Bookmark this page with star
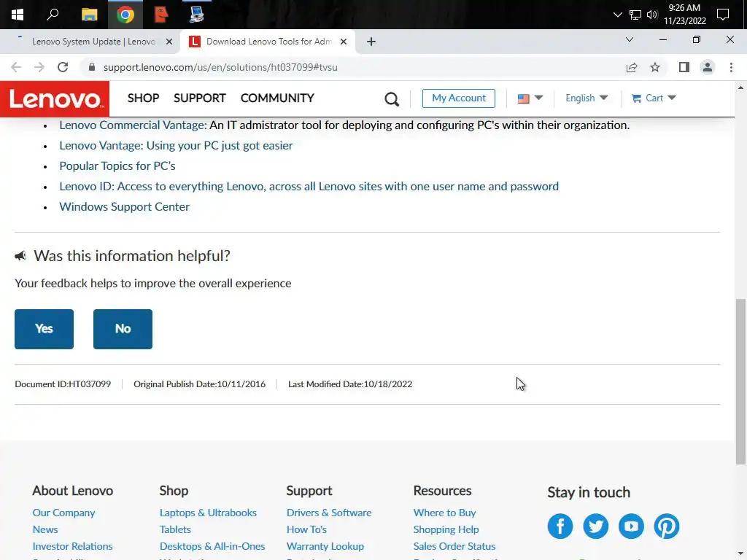Image resolution: width=747 pixels, height=560 pixels. tap(655, 67)
